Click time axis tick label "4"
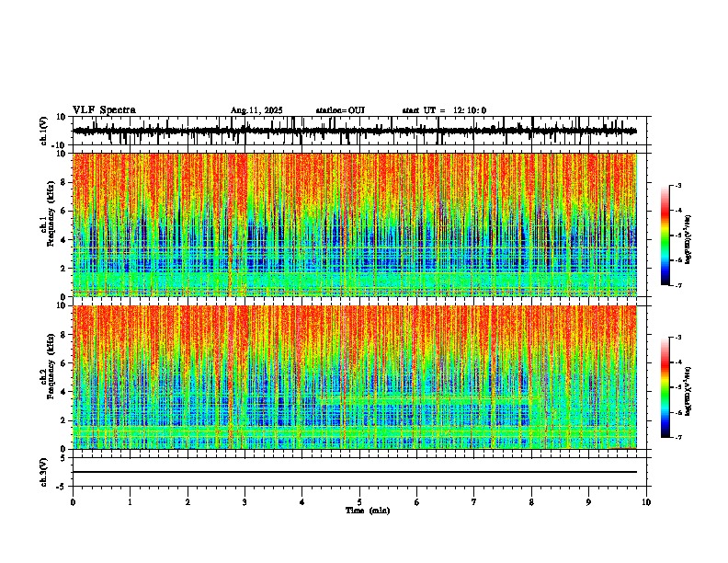728x563 pixels. pyautogui.click(x=302, y=502)
